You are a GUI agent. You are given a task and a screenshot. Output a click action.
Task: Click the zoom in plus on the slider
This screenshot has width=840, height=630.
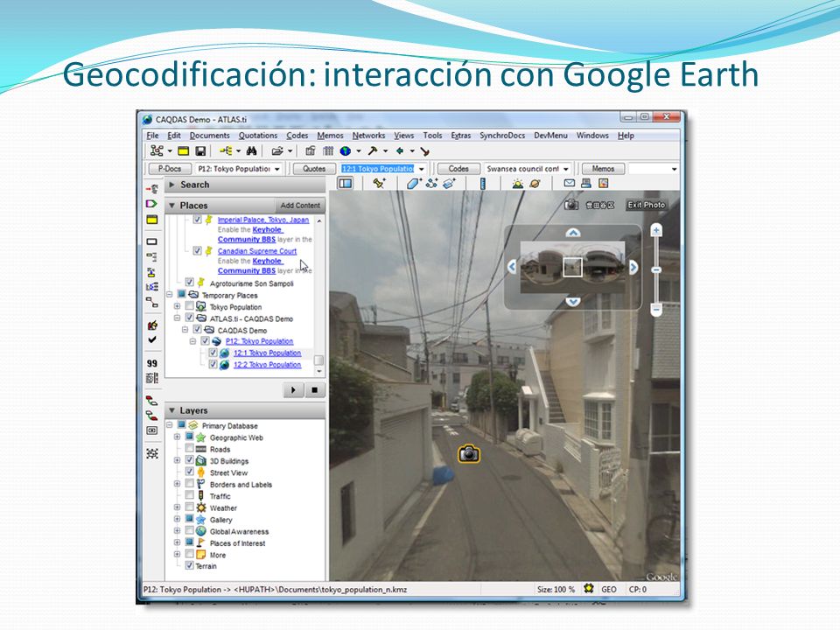(x=656, y=230)
